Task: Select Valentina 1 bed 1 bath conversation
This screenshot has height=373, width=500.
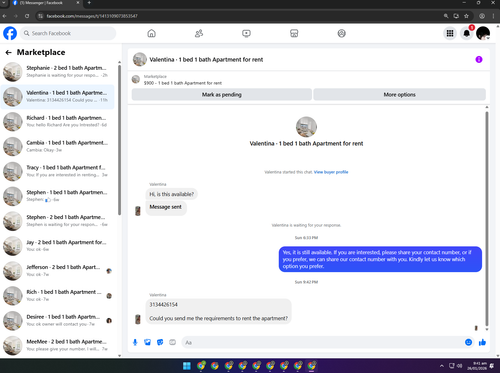Action: (x=57, y=97)
